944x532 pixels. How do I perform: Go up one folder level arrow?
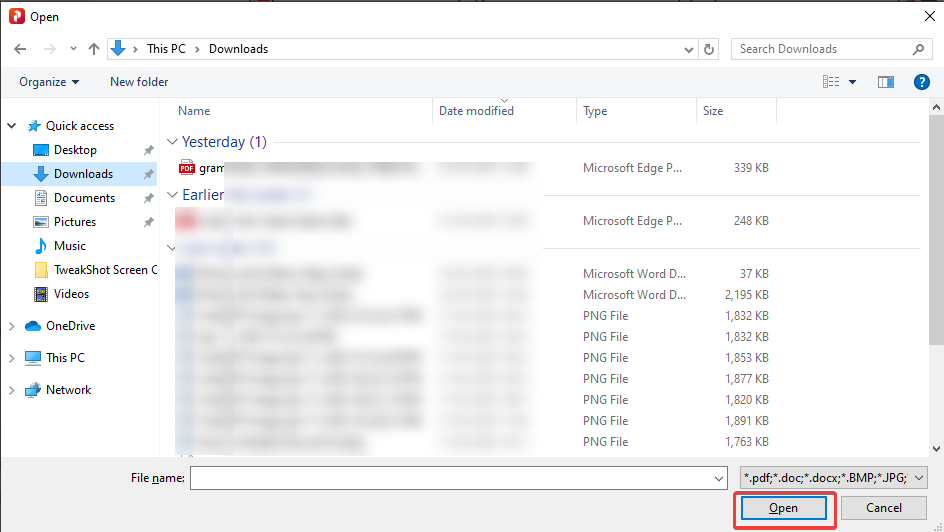point(93,49)
